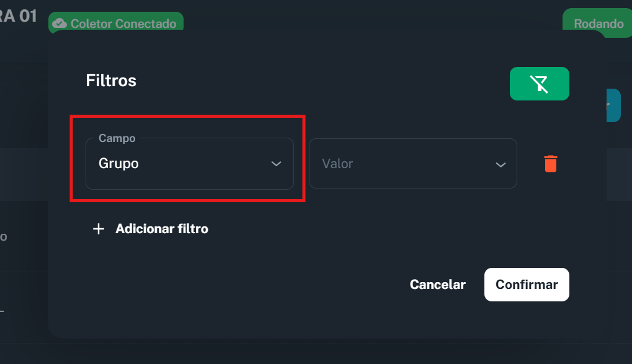Click the chevron on the Campo field
This screenshot has height=364, width=632.
click(x=277, y=164)
